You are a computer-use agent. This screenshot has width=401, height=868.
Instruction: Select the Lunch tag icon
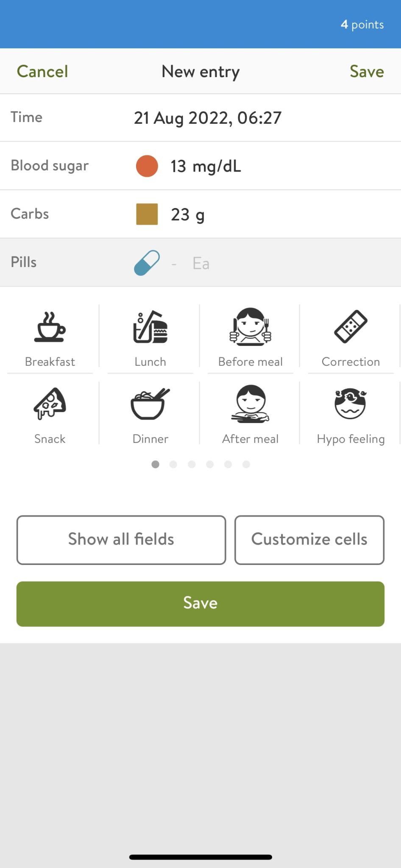[x=150, y=336]
